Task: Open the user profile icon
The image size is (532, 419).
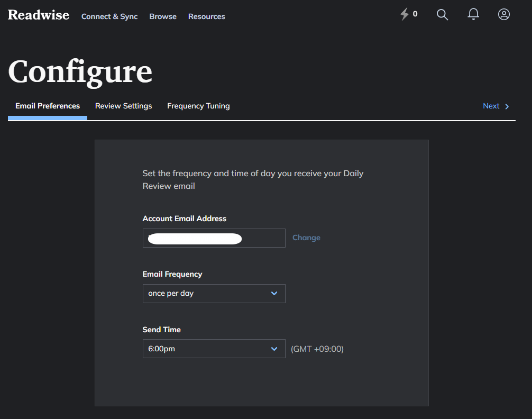Action: pyautogui.click(x=504, y=14)
